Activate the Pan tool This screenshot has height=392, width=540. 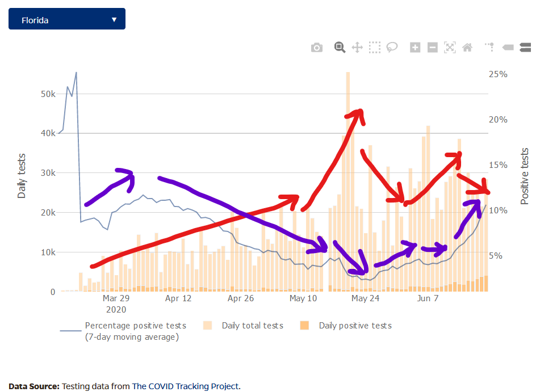357,48
